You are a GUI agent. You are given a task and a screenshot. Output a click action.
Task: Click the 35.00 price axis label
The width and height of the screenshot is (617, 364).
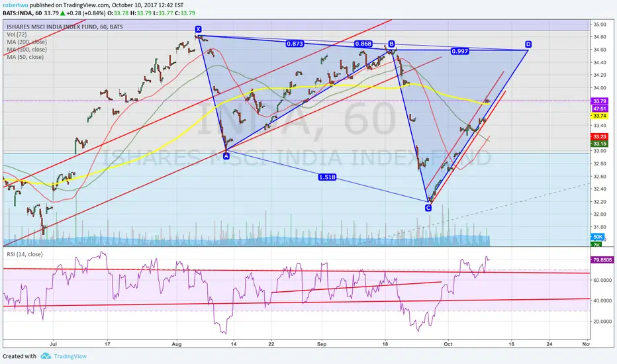coord(600,24)
